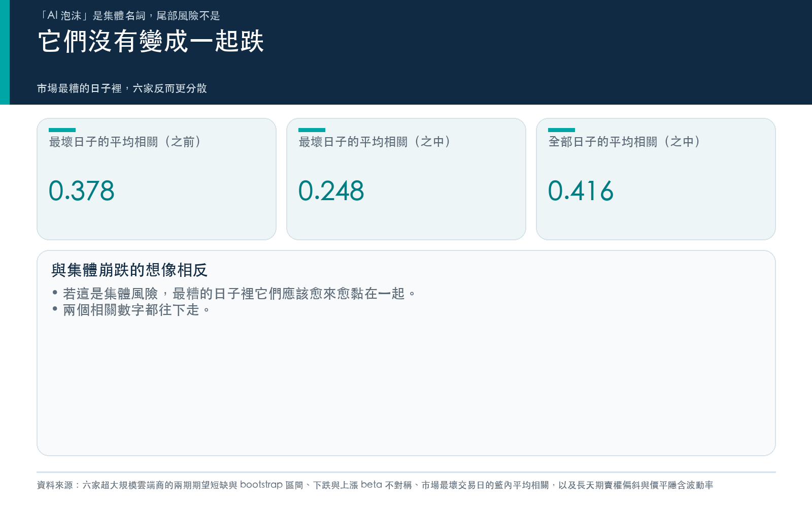Click the 資料來源 footnote text
The height and width of the screenshot is (508, 812).
click(x=375, y=485)
